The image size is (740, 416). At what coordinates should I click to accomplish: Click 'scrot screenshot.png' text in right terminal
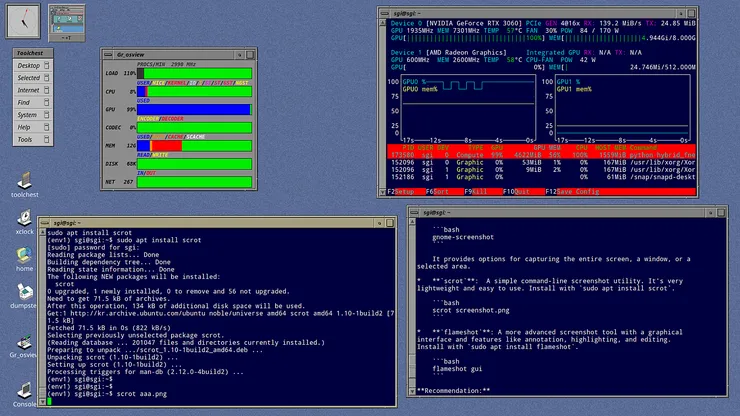(x=471, y=310)
